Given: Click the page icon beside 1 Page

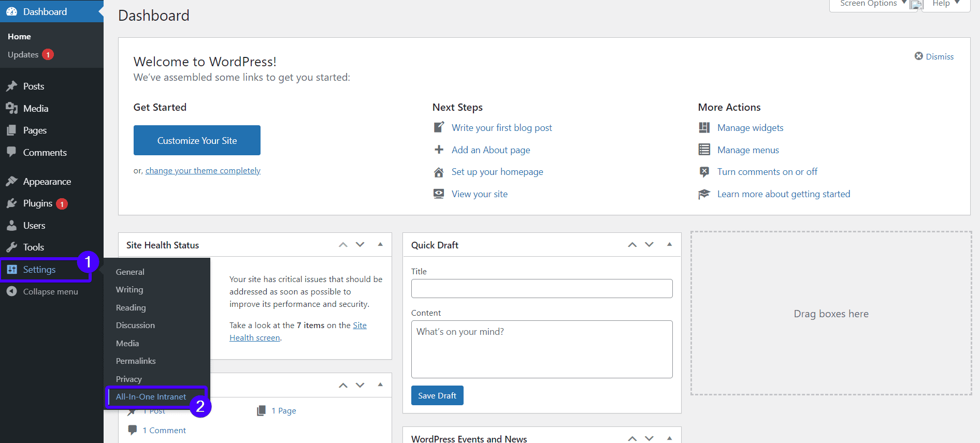Looking at the screenshot, I should coord(262,410).
